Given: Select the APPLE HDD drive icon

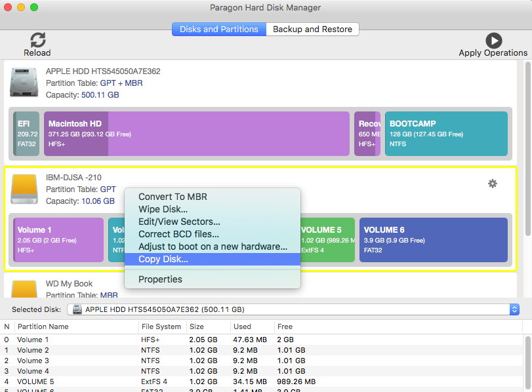Looking at the screenshot, I should click(x=24, y=82).
